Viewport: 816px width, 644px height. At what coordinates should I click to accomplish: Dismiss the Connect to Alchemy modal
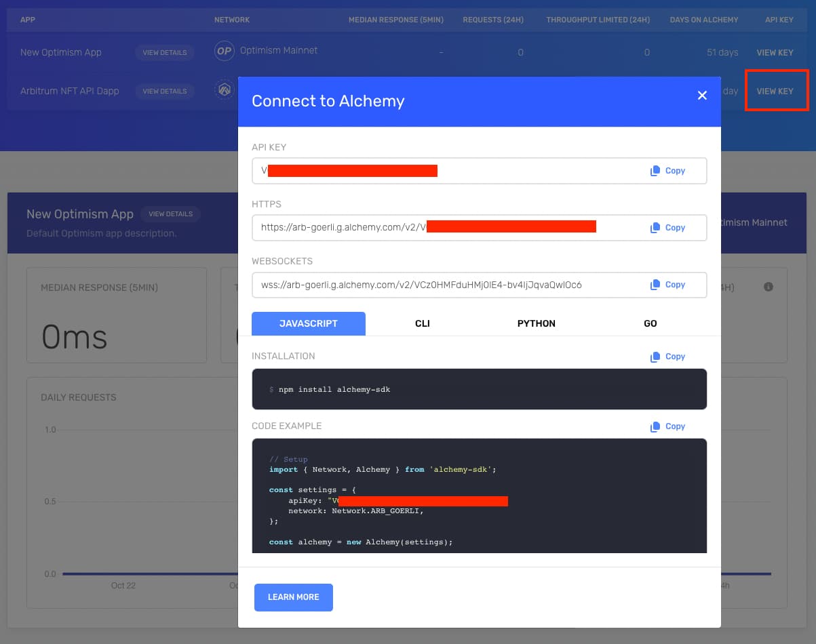pyautogui.click(x=702, y=96)
